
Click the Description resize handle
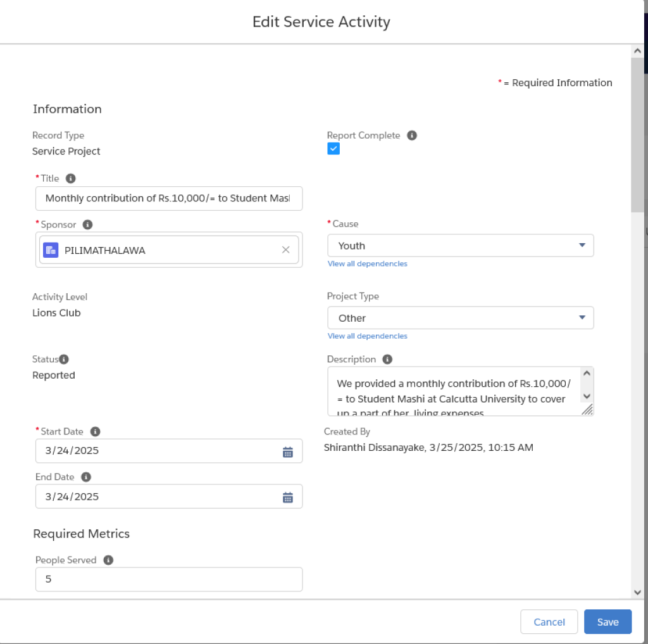587,410
